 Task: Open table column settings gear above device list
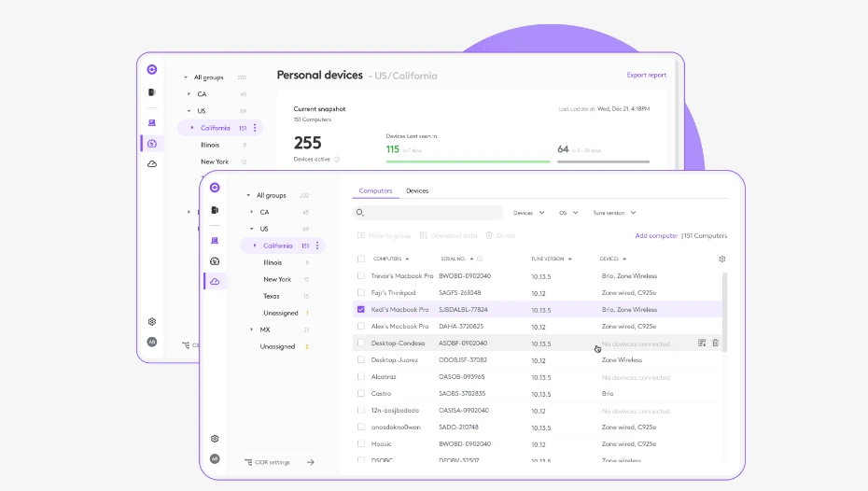[721, 259]
